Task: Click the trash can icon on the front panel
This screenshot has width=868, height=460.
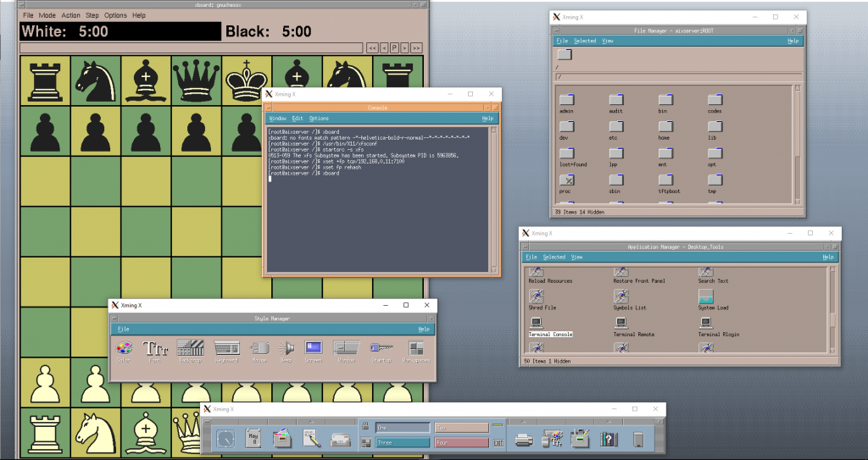Action: 638,440
